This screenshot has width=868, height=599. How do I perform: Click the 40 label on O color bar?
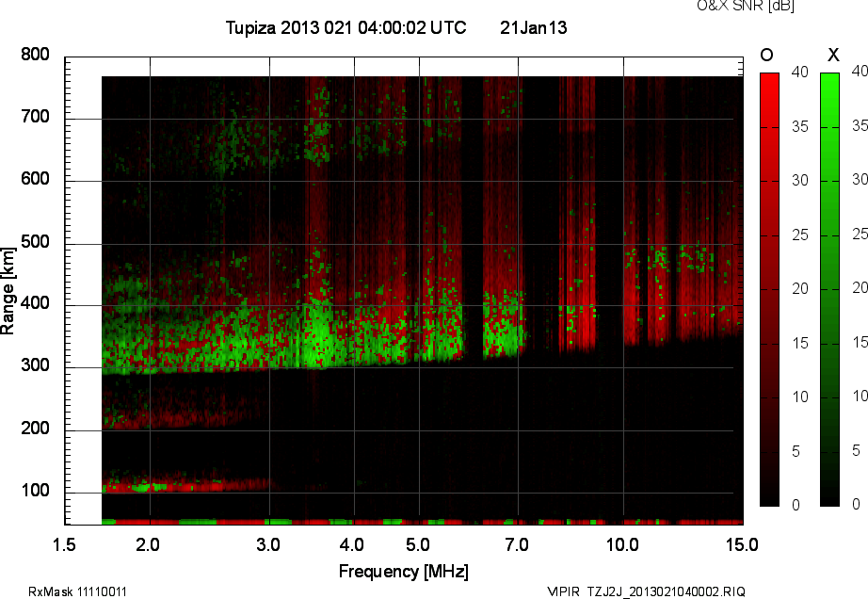799,72
